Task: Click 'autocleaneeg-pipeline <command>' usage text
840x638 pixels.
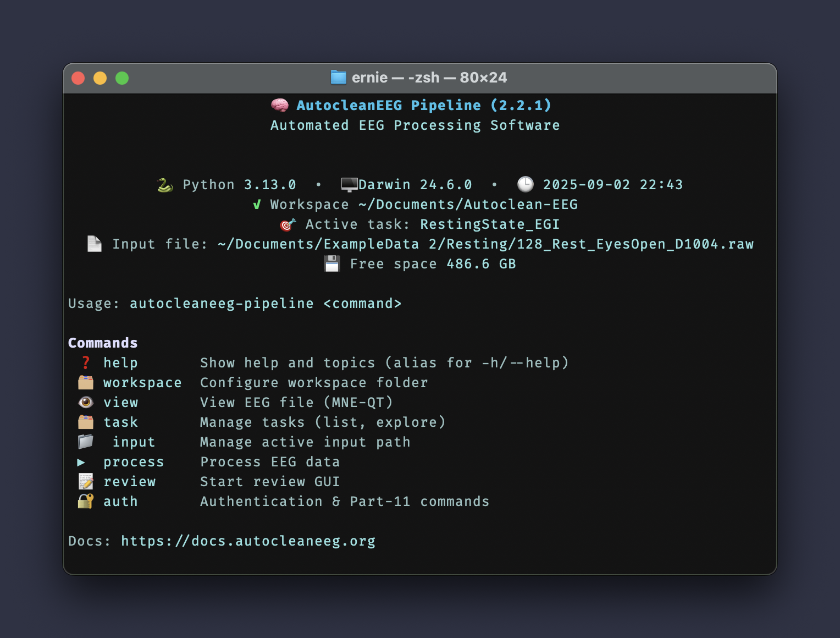Action: coord(266,304)
